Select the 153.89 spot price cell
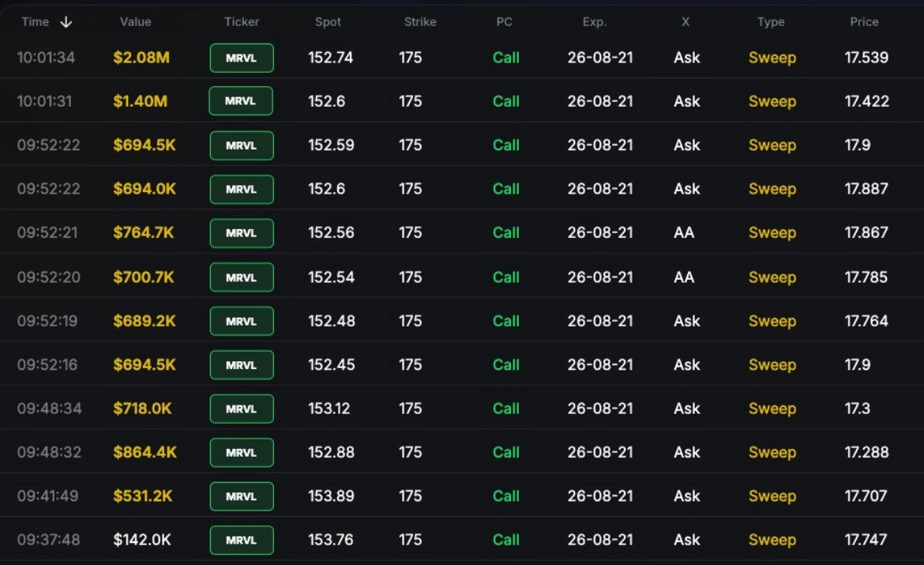This screenshot has height=565, width=924. (x=331, y=496)
